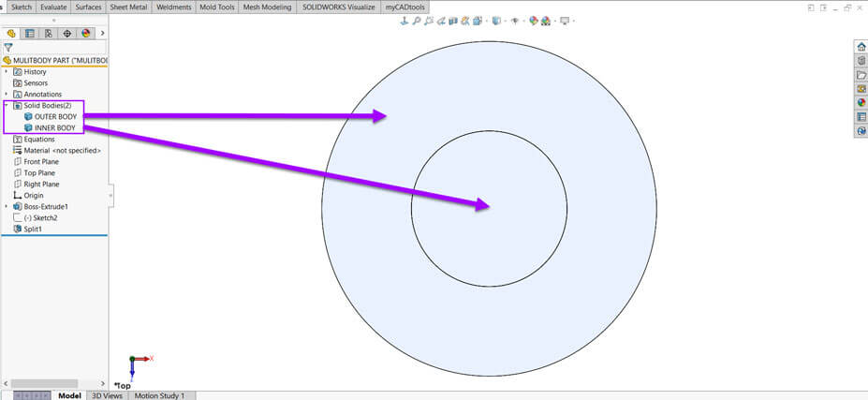The height and width of the screenshot is (400, 868).
Task: Select the Top Plane
Action: (34, 173)
